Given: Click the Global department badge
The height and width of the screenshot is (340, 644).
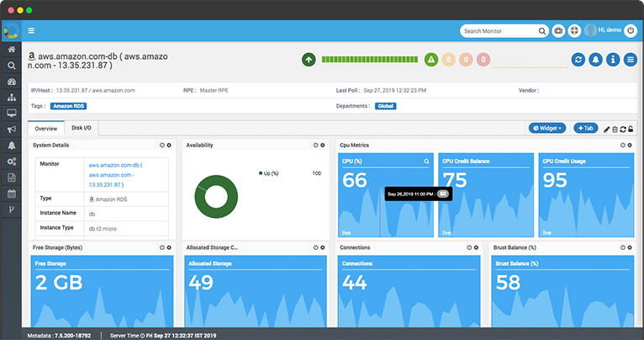Looking at the screenshot, I should (386, 106).
